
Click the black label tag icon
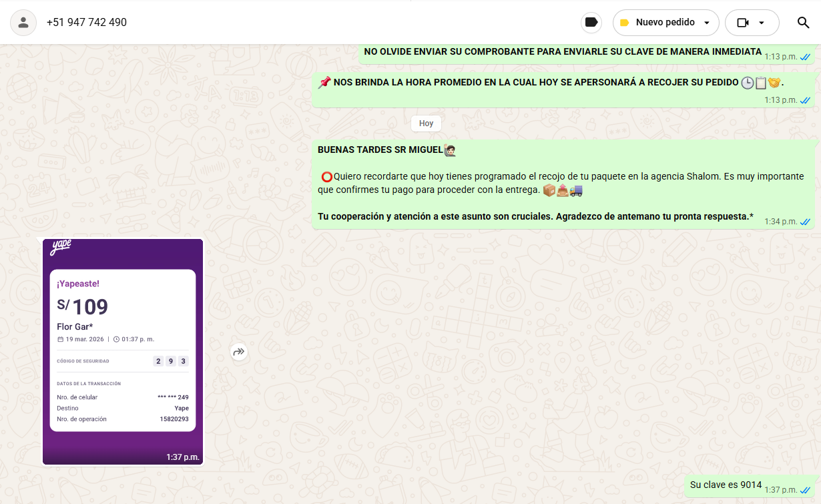591,23
